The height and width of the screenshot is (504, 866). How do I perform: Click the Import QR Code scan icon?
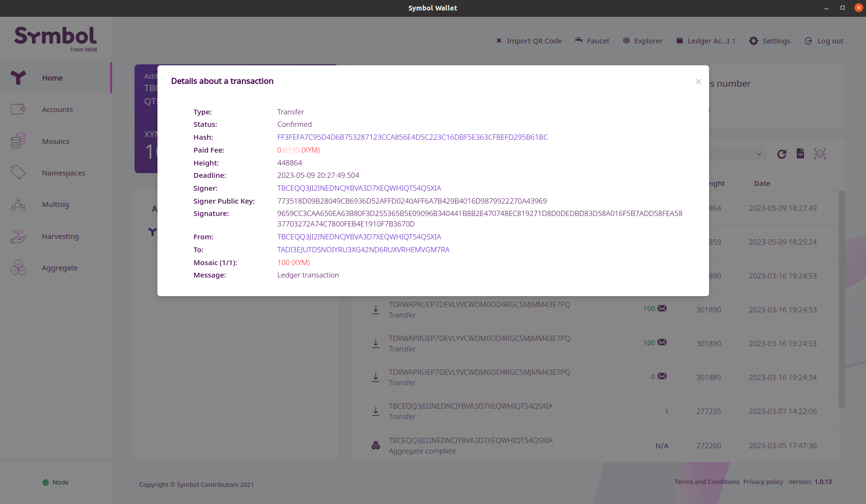pos(499,41)
